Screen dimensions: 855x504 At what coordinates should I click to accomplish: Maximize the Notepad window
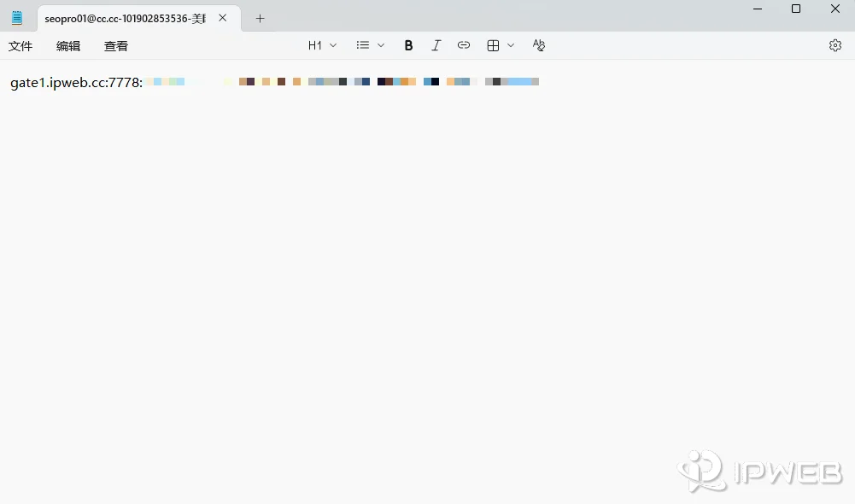click(795, 9)
